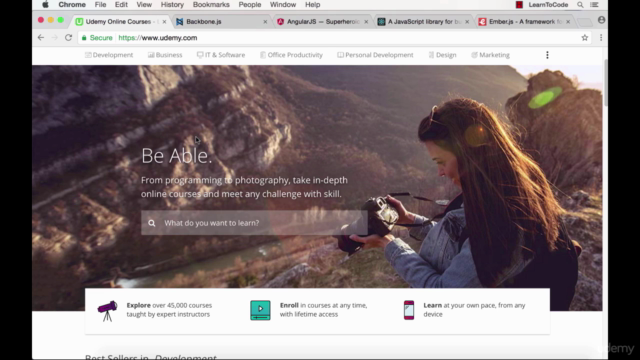Click the telescope Explore icon
The width and height of the screenshot is (640, 360).
pyautogui.click(x=107, y=310)
